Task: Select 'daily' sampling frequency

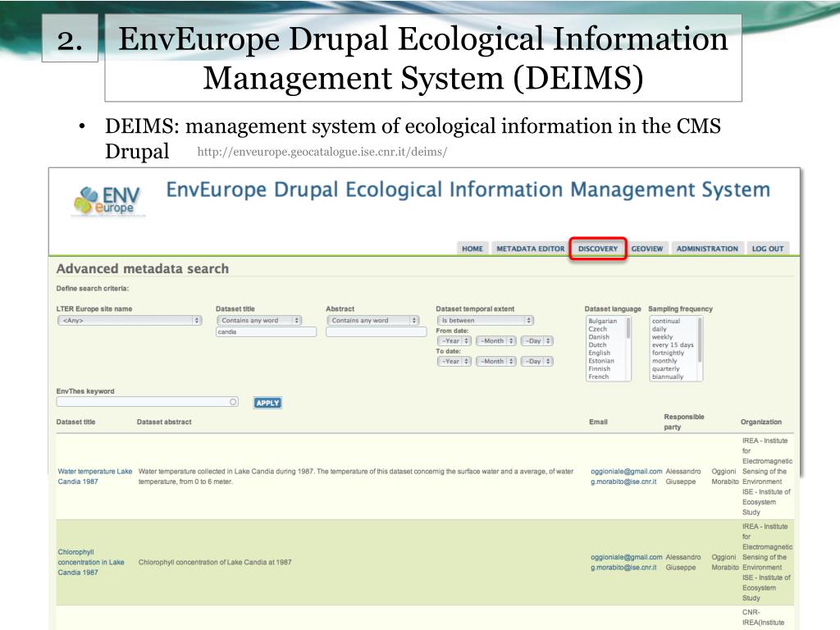Action: (660, 329)
